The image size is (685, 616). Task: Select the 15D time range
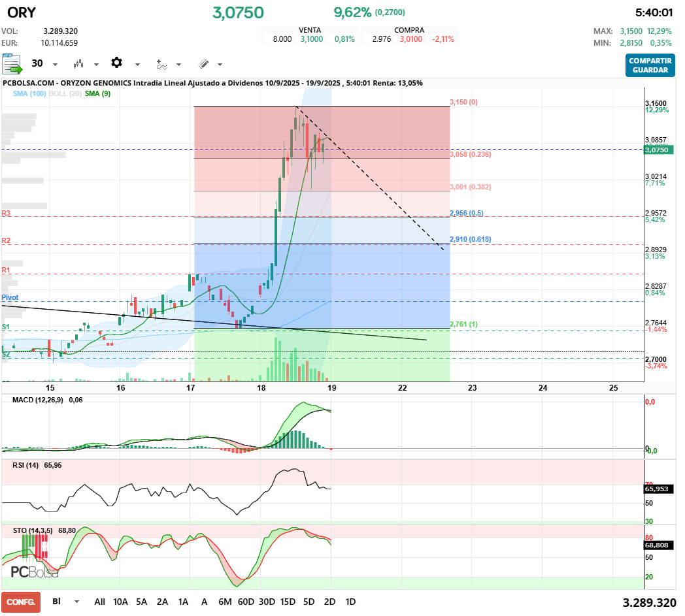(x=288, y=602)
